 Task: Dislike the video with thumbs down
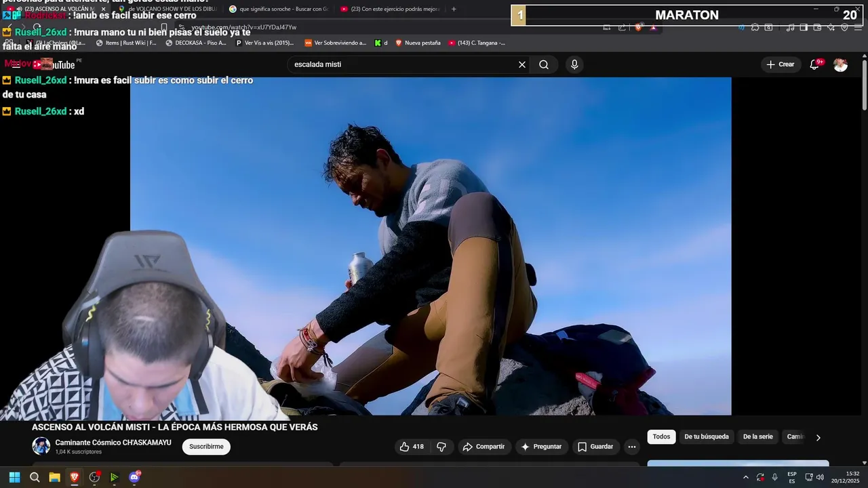pos(441,447)
